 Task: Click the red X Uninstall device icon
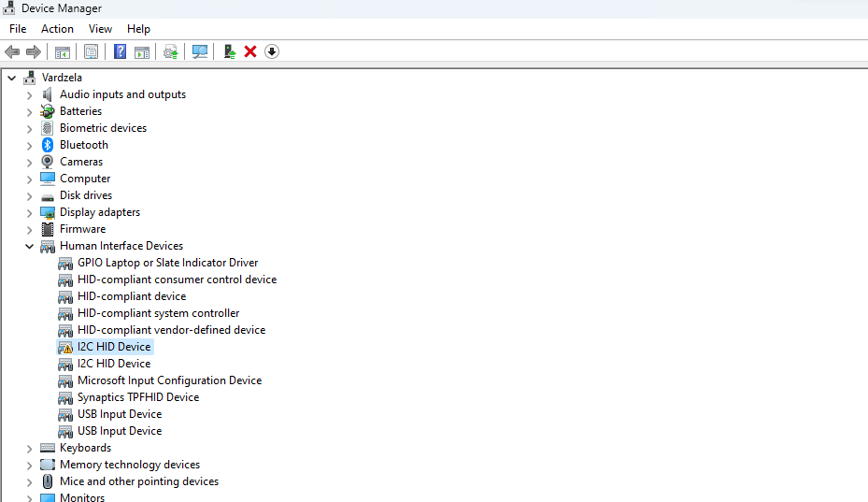(x=250, y=52)
